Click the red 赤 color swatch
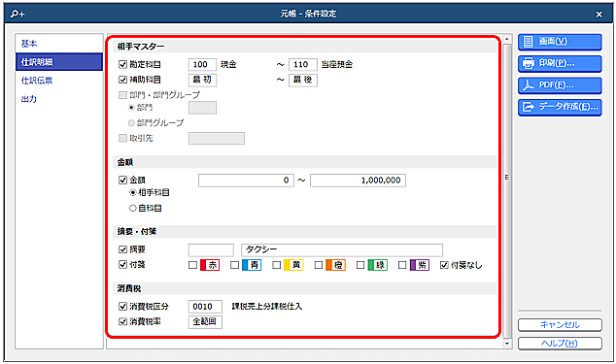 pyautogui.click(x=210, y=265)
